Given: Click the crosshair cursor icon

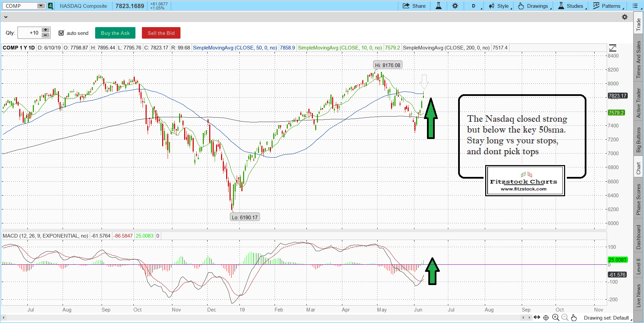Looking at the screenshot, I should pos(546,318).
